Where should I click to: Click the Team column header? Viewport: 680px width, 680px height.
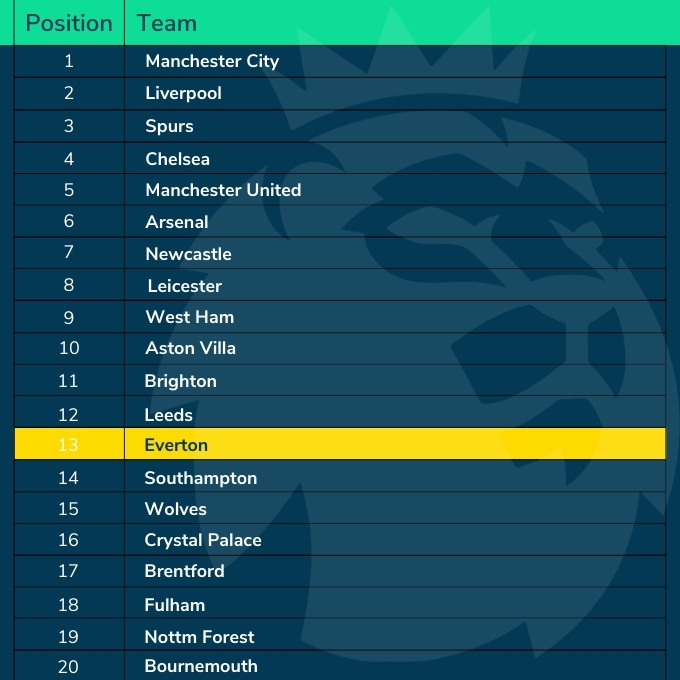[166, 23]
